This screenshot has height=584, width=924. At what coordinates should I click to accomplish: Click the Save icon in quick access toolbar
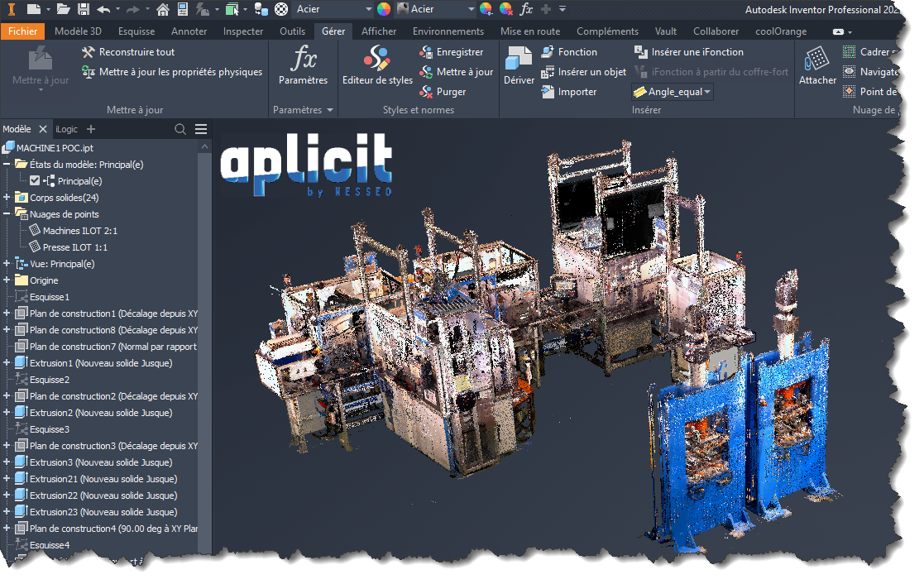pos(84,9)
